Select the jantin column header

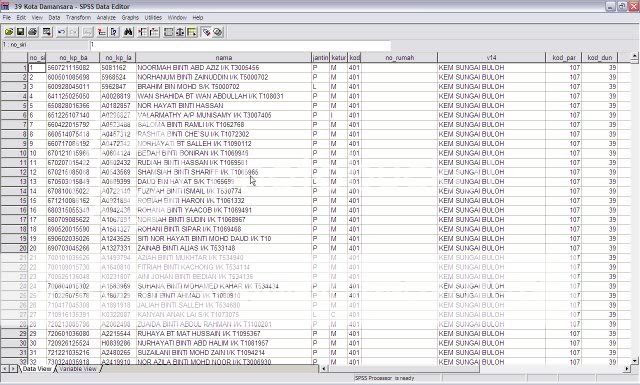pyautogui.click(x=321, y=58)
